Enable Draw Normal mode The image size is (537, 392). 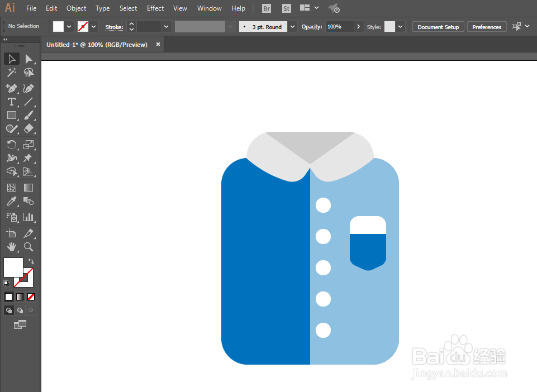tap(9, 310)
